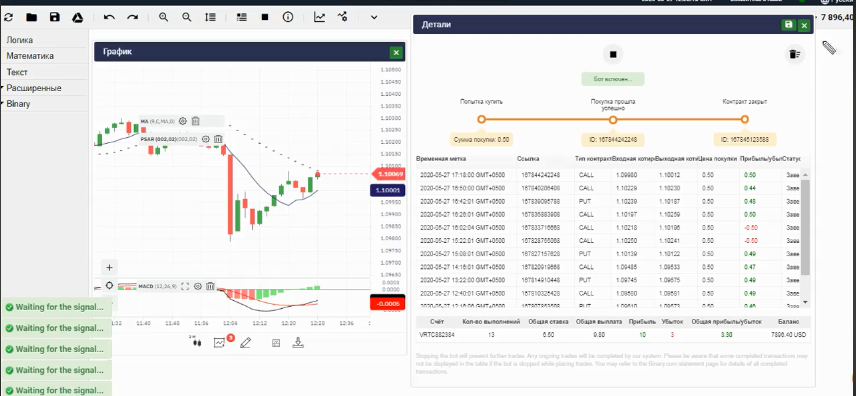Open the TradingView icon in the toolbar

point(342,17)
